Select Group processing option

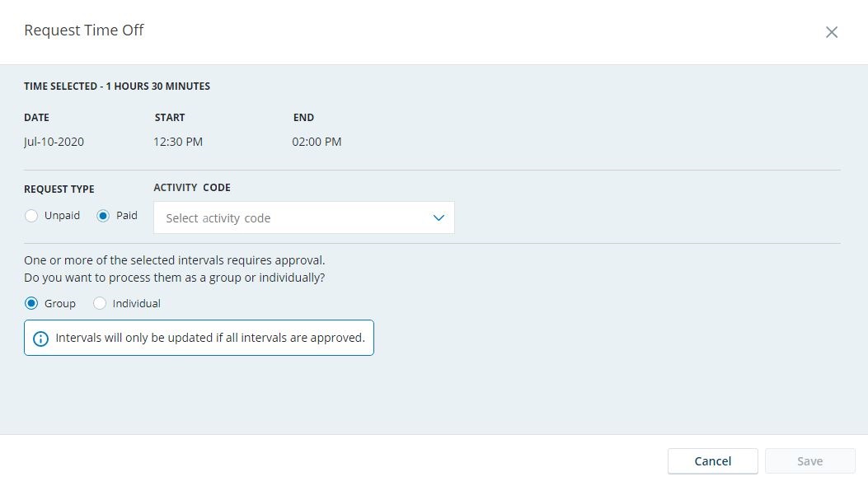tap(31, 303)
